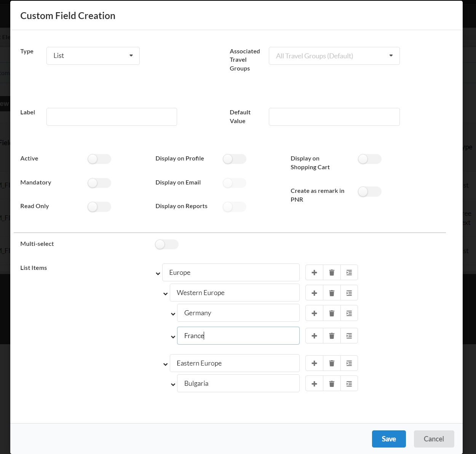The height and width of the screenshot is (454, 476).
Task: Add item next to France row
Action: tap(314, 336)
